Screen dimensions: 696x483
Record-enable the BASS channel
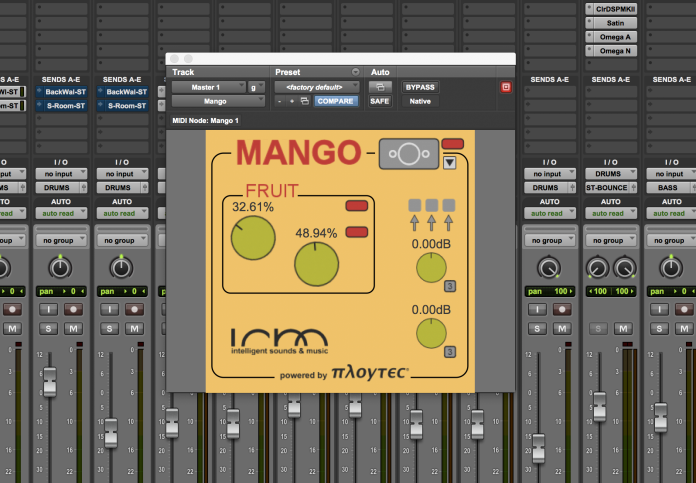(x=684, y=309)
